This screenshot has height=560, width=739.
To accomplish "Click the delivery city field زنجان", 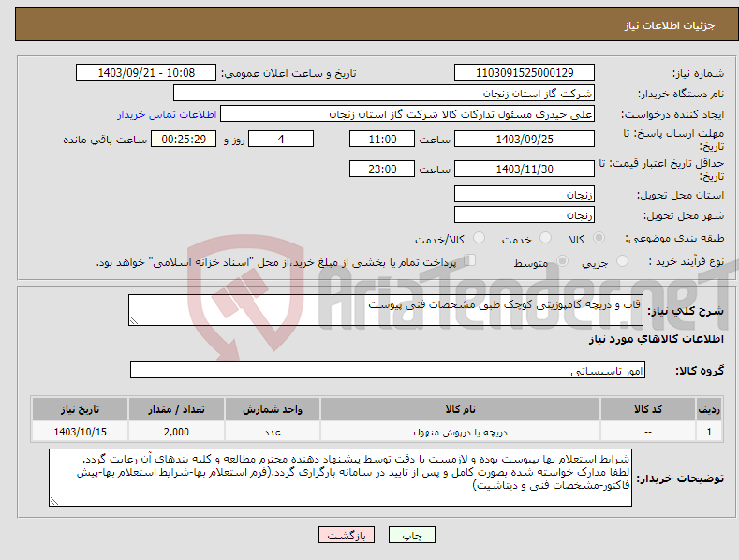I will [525, 214].
